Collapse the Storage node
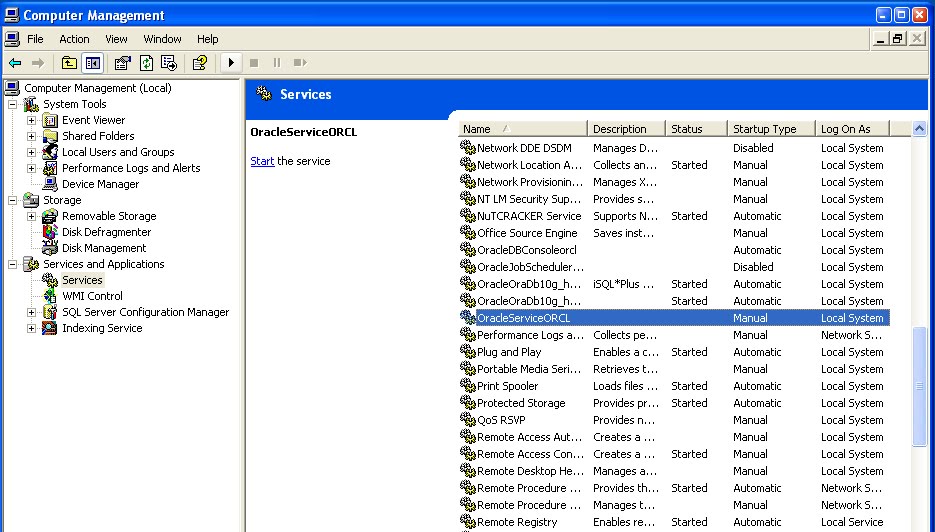Screen dimensions: 935x532 point(13,200)
